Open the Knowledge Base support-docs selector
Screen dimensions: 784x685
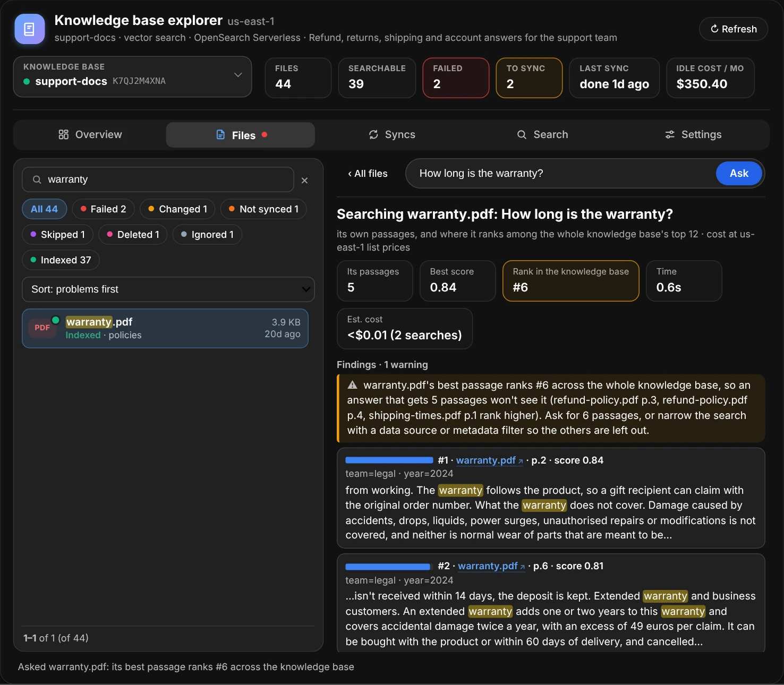132,77
